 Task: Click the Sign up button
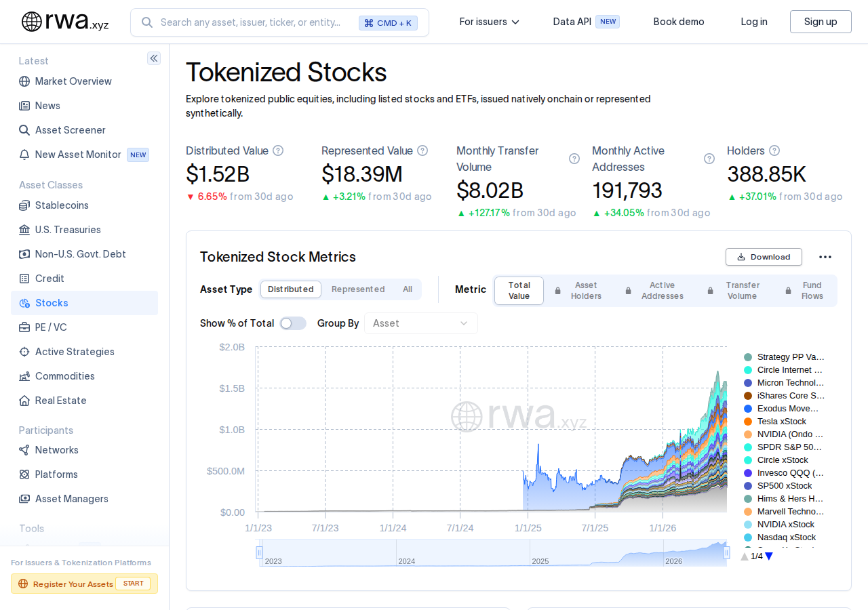click(x=821, y=22)
